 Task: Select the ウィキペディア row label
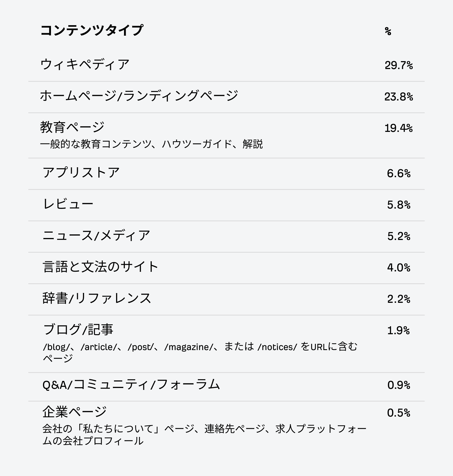coord(85,65)
